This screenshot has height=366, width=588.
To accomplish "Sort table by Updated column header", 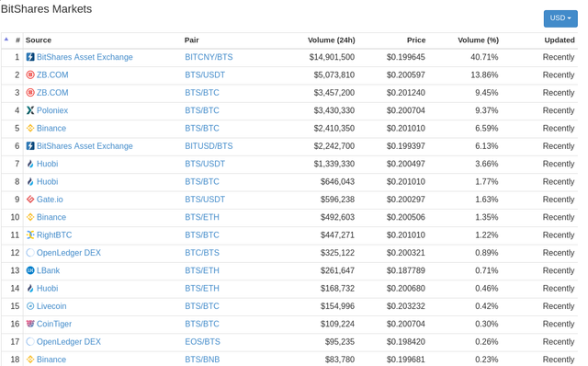I will [560, 40].
